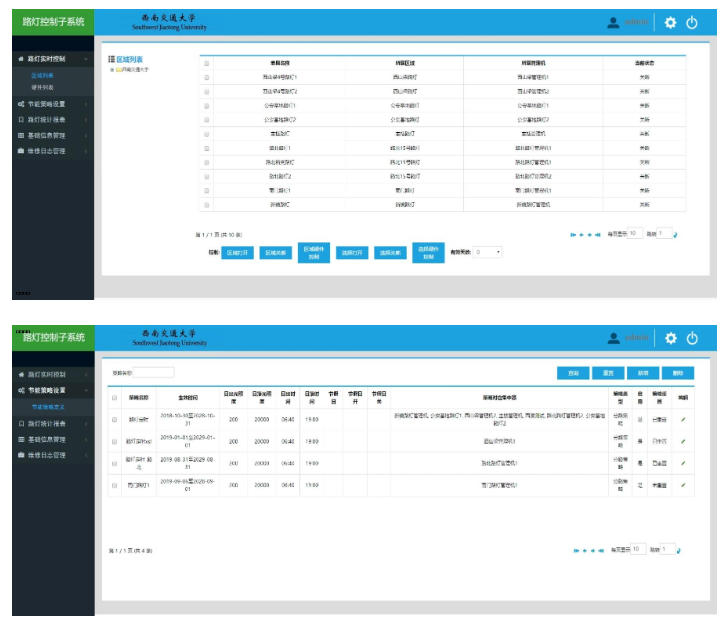This screenshot has height=619, width=726.
Task: Click the 跳转 page field in top pager
Action: point(664,233)
